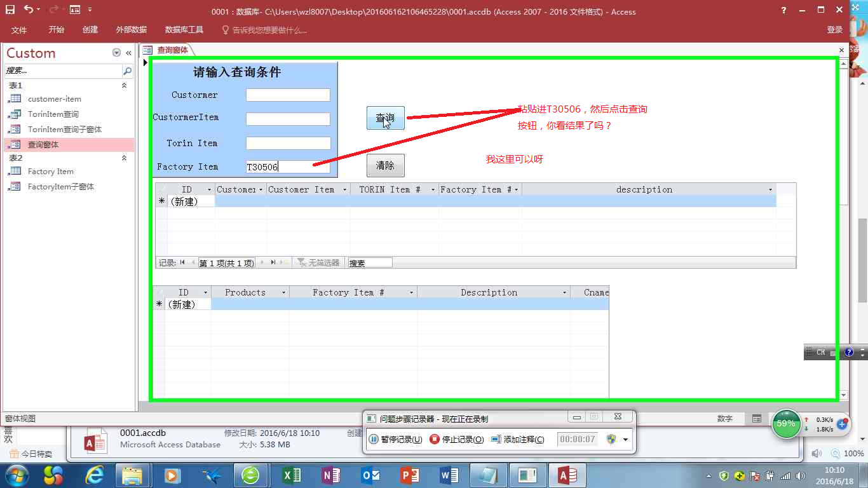The height and width of the screenshot is (488, 868).
Task: Click the Undo arrow icon
Action: click(x=29, y=10)
